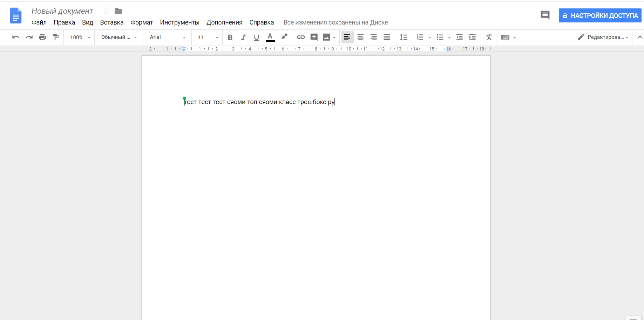644x320 pixels.
Task: Open the Дополнения menu
Action: pos(224,22)
